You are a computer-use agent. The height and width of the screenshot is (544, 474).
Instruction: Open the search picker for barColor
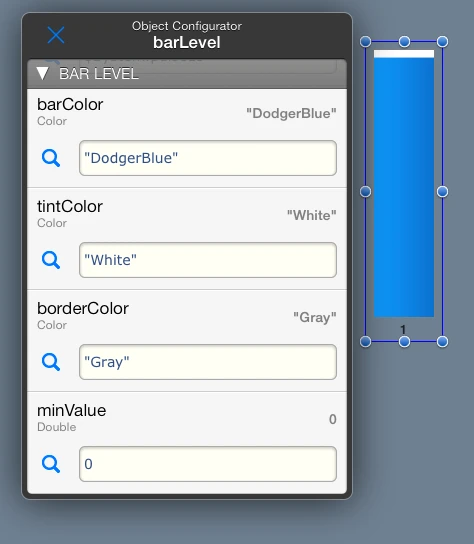(51, 158)
